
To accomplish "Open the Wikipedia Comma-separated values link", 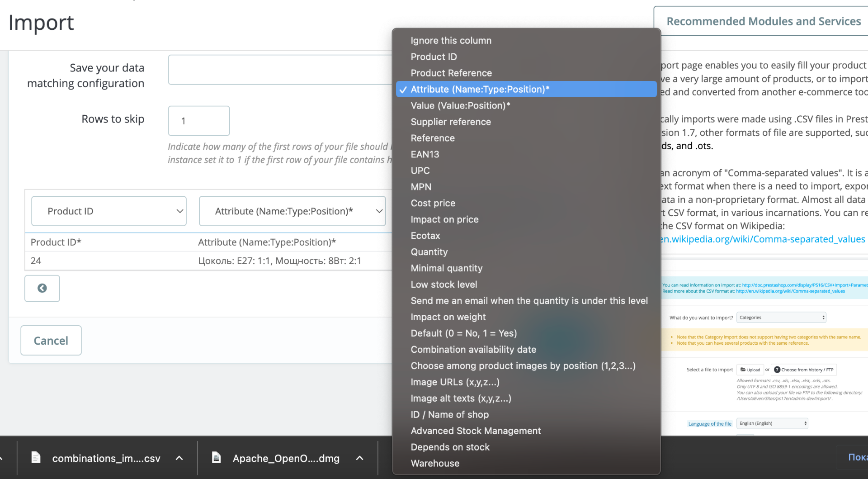I will pos(763,239).
